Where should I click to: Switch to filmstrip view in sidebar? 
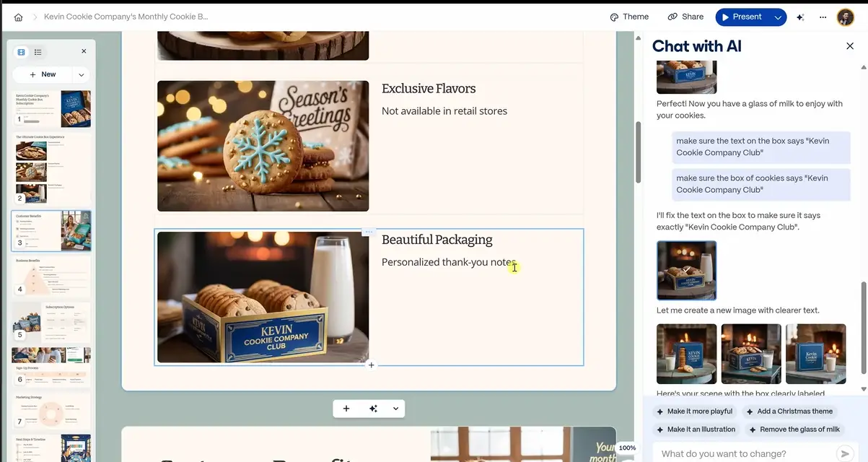22,52
